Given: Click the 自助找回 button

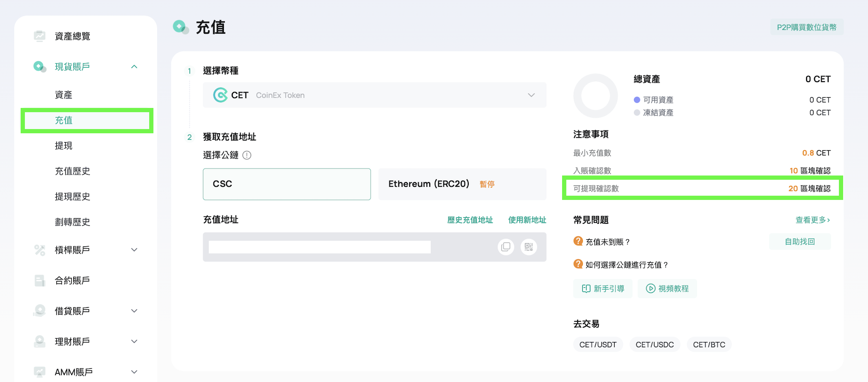Looking at the screenshot, I should point(800,242).
